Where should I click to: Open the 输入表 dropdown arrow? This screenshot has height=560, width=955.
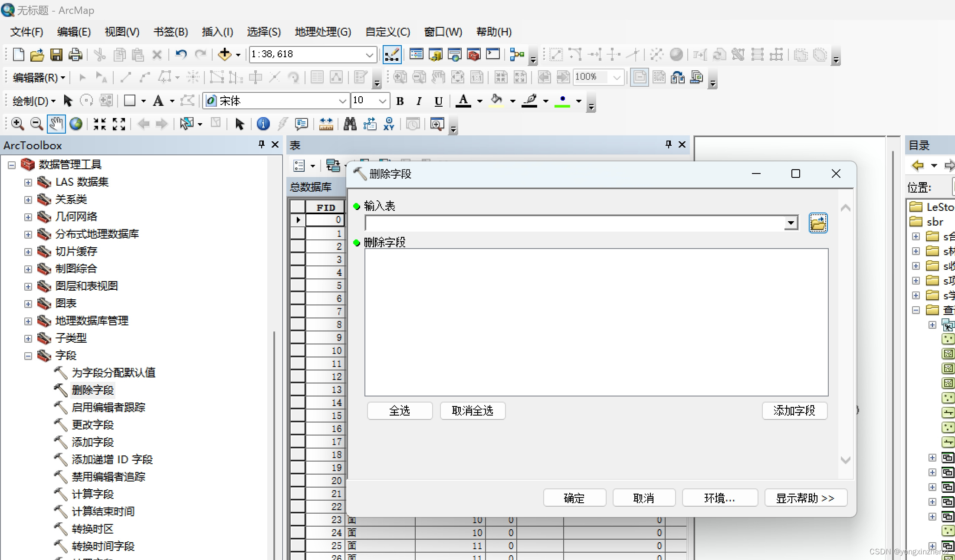[791, 223]
